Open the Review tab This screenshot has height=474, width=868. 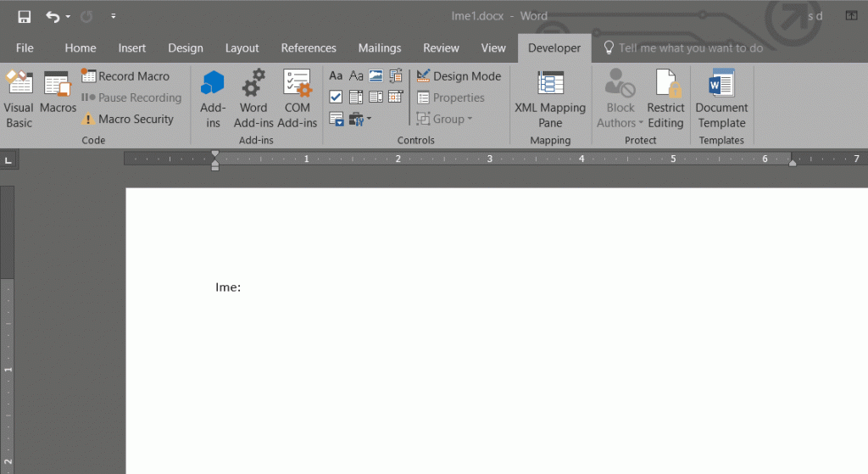(x=441, y=48)
